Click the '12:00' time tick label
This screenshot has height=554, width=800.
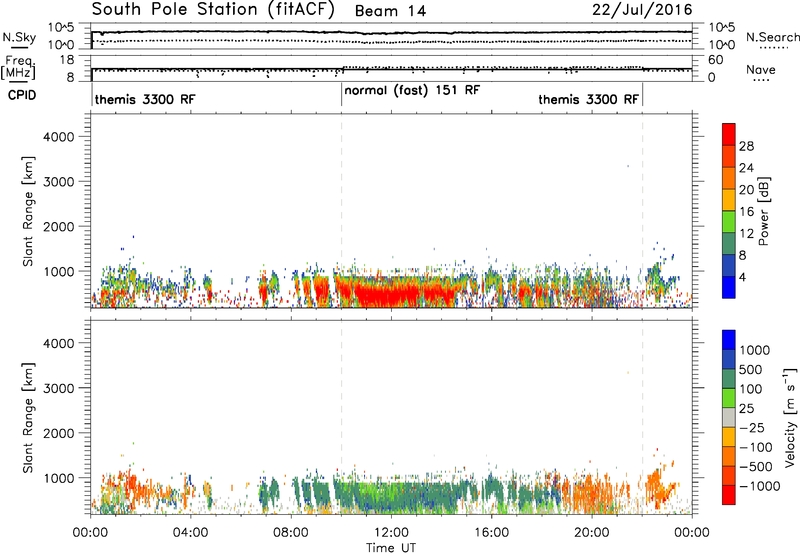(391, 533)
